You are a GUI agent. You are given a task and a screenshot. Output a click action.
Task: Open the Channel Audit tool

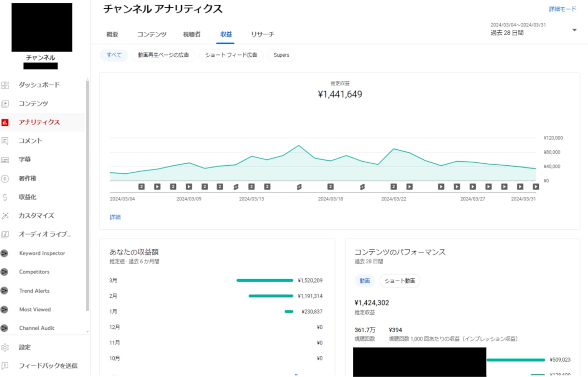click(37, 328)
